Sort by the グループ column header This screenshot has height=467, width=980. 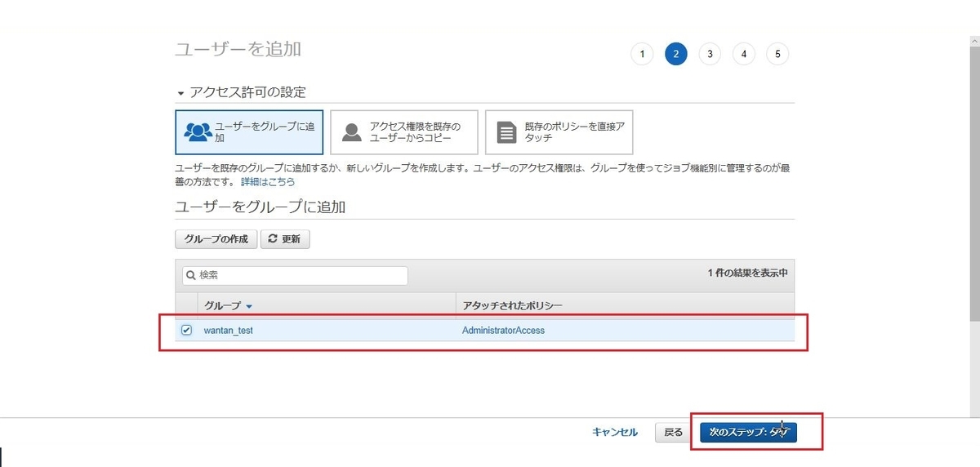(228, 305)
